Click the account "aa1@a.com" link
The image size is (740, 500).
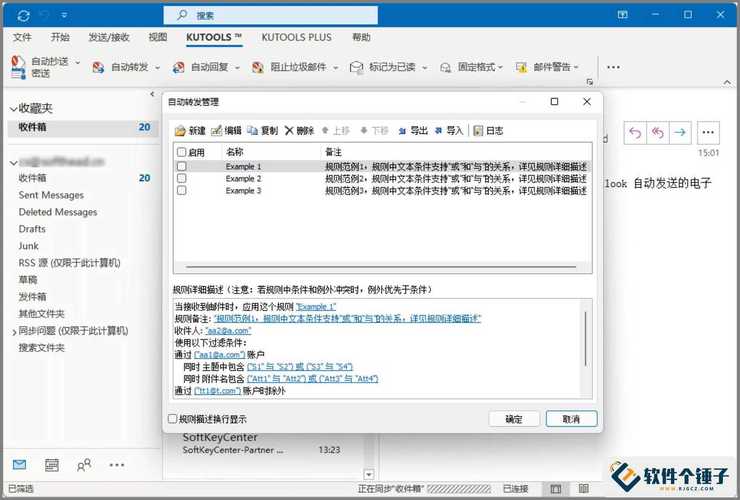(x=219, y=355)
